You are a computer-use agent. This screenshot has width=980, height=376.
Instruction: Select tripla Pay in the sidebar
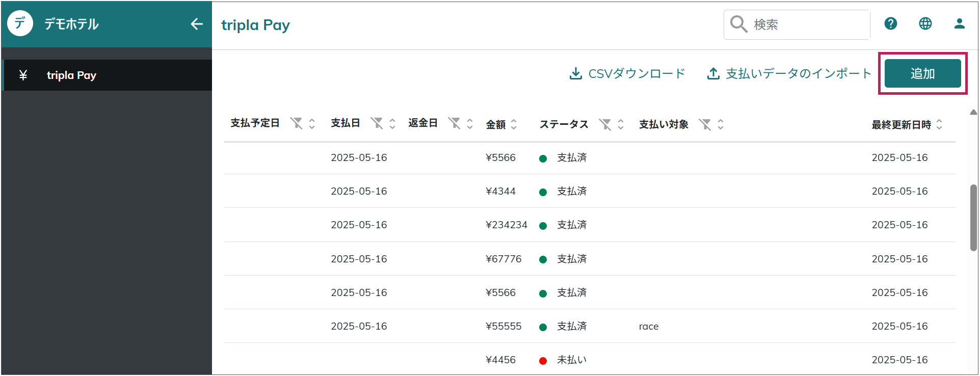107,75
